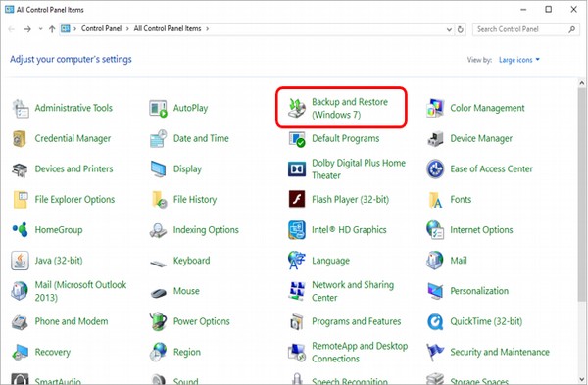Open the RemoteApp and Desktop Connections icon
The height and width of the screenshot is (385, 588).
coord(297,353)
